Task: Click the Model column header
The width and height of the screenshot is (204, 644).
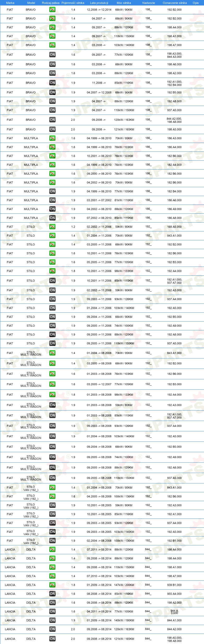Action: [31, 3]
